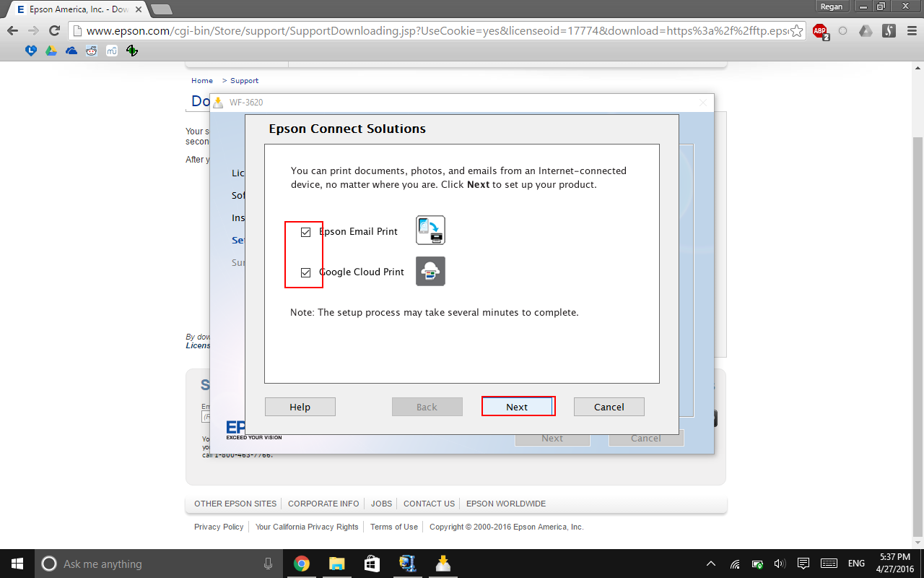Open a new tab
The height and width of the screenshot is (578, 924).
[x=161, y=9]
